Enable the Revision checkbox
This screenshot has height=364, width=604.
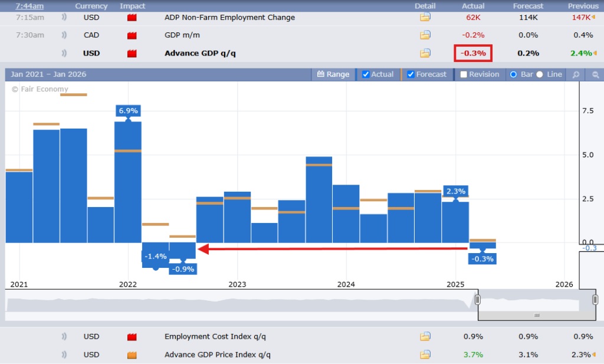point(464,74)
